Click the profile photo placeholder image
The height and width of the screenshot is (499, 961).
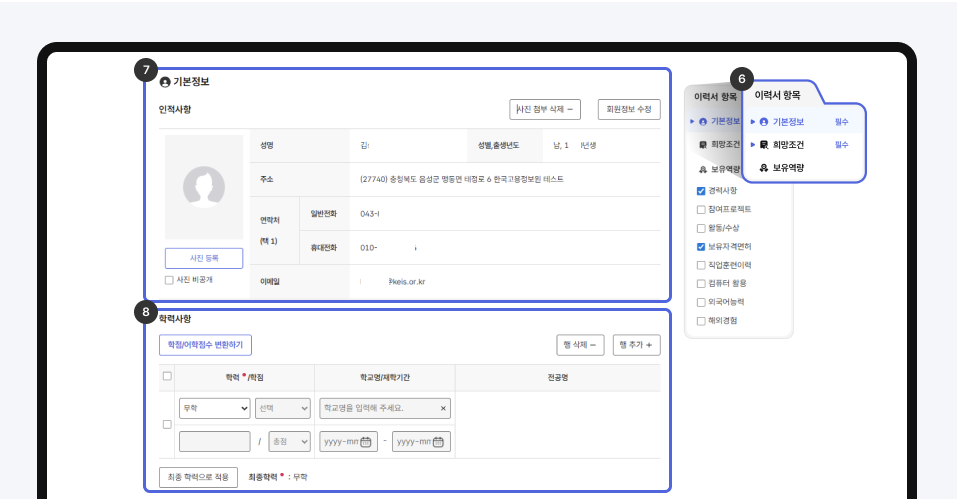click(204, 187)
